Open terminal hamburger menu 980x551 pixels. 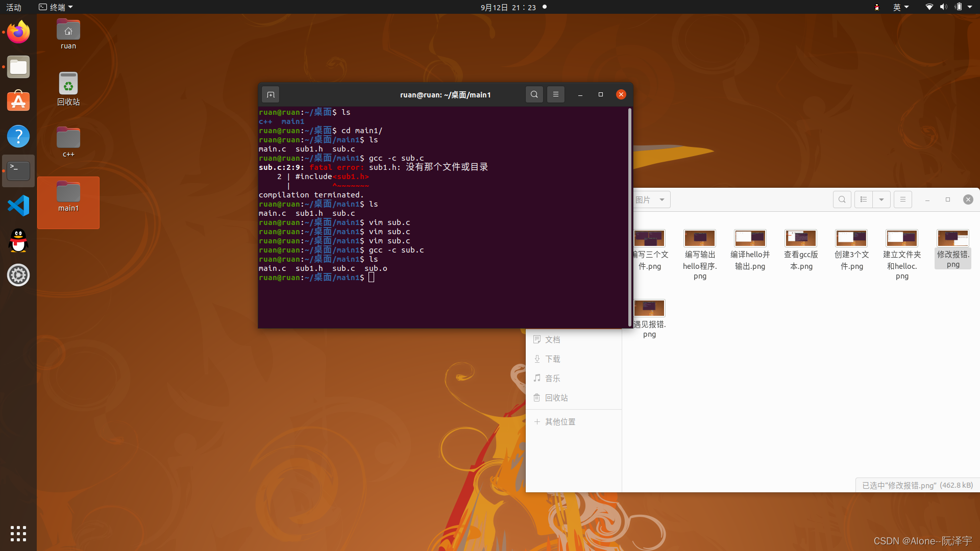(x=556, y=94)
